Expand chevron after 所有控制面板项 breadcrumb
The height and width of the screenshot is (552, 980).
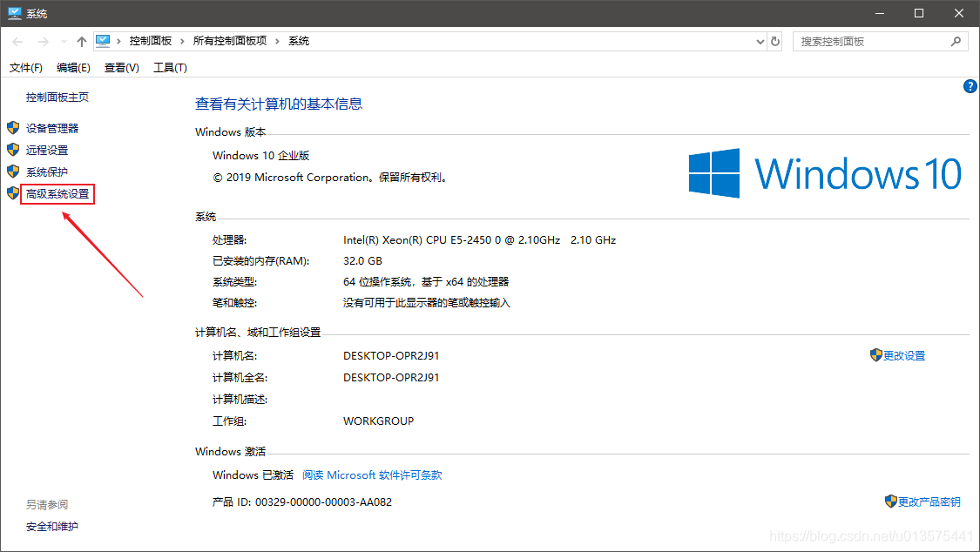tap(277, 41)
